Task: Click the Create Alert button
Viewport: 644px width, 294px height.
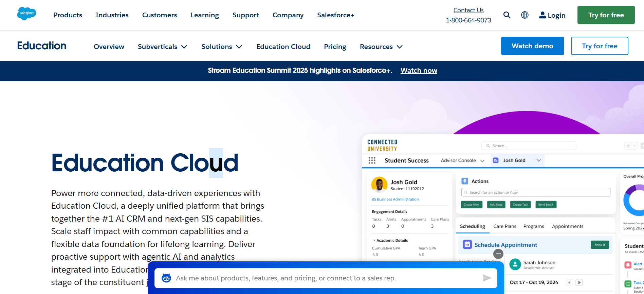Action: tap(472, 205)
